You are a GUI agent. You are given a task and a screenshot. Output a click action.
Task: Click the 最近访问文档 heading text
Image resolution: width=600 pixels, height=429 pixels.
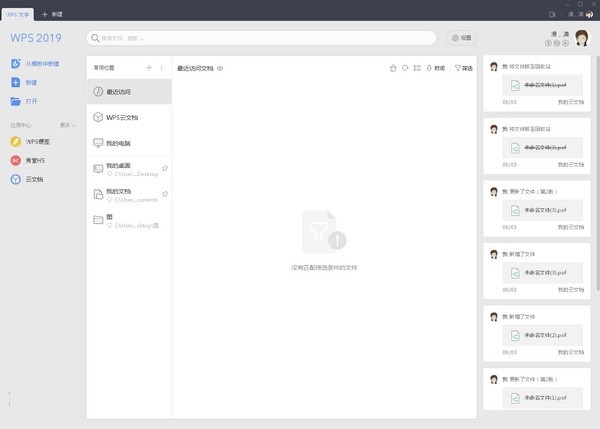pos(195,69)
